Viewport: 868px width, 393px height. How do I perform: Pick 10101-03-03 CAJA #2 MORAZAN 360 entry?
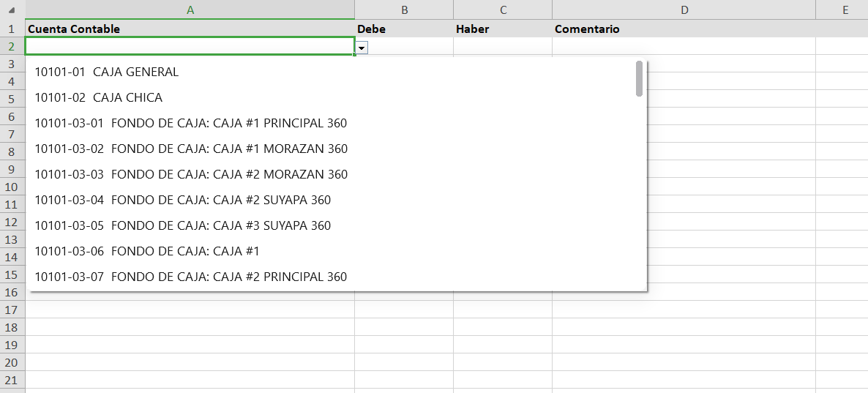tap(336, 174)
